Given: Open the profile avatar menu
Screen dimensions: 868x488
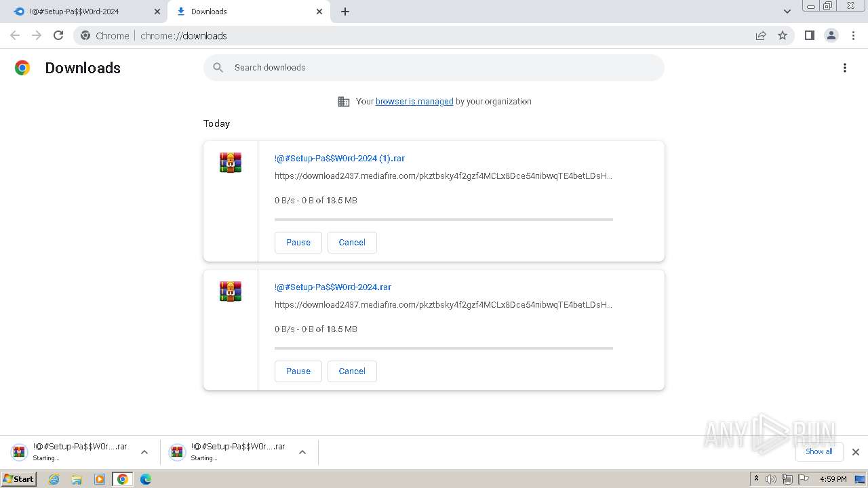Looking at the screenshot, I should (831, 35).
